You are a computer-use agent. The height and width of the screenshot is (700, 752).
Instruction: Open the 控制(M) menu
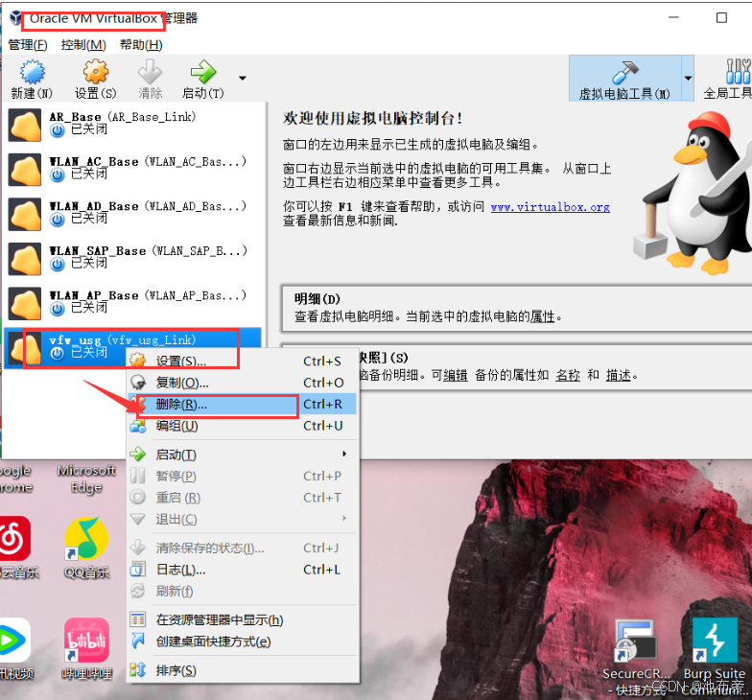(x=83, y=45)
